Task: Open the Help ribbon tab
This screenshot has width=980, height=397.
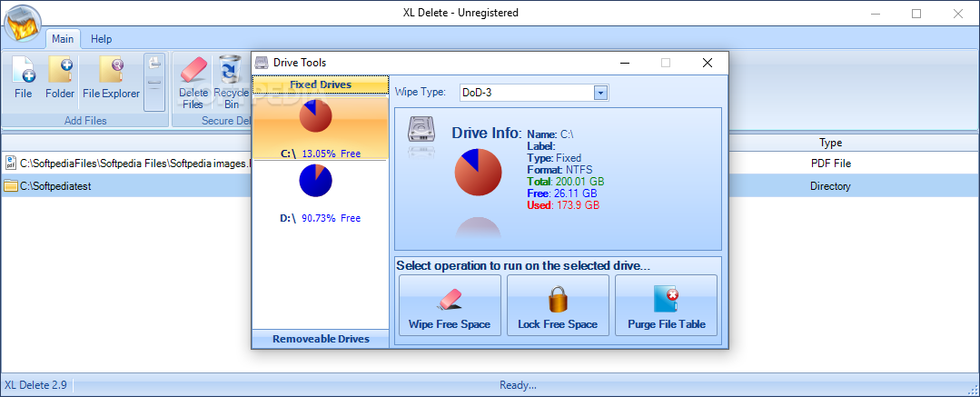Action: point(101,39)
